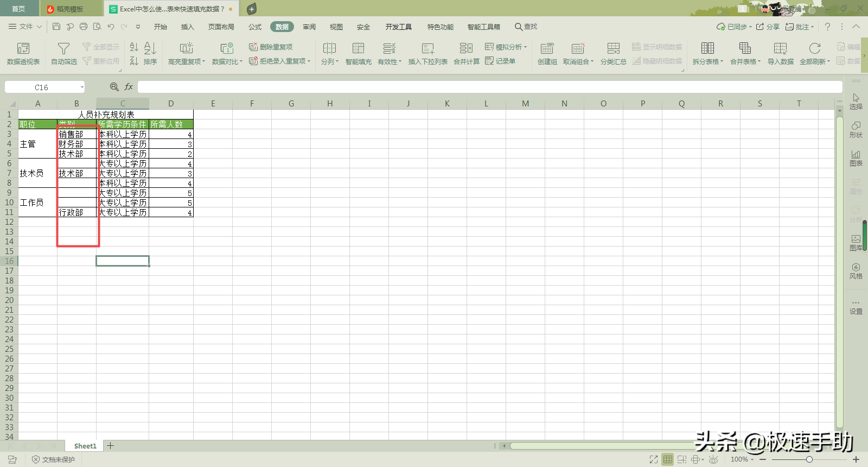
Task: Switch to the Review (审阅) ribbon tab
Action: 309,27
